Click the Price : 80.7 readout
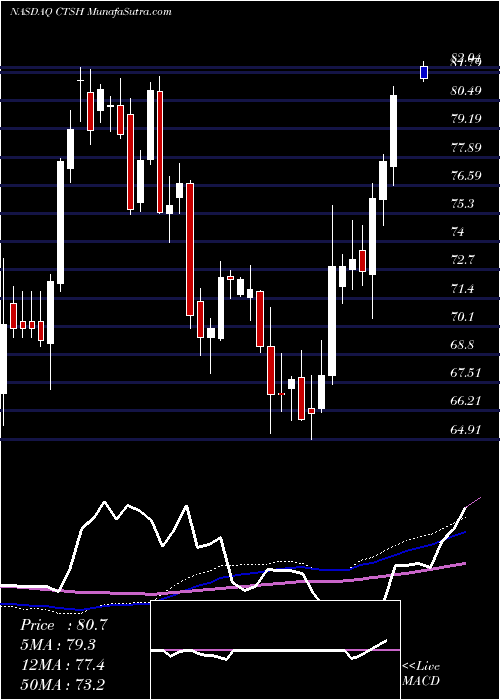The width and height of the screenshot is (500, 700). (x=64, y=625)
